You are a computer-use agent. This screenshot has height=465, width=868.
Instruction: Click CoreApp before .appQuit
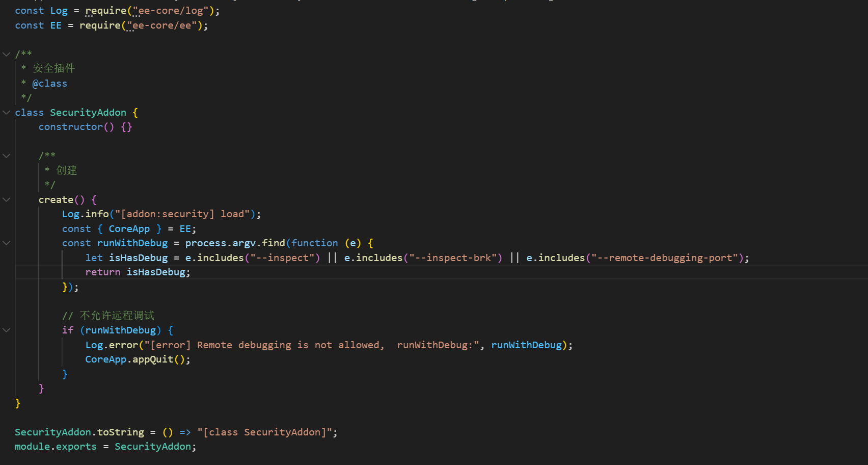click(106, 359)
